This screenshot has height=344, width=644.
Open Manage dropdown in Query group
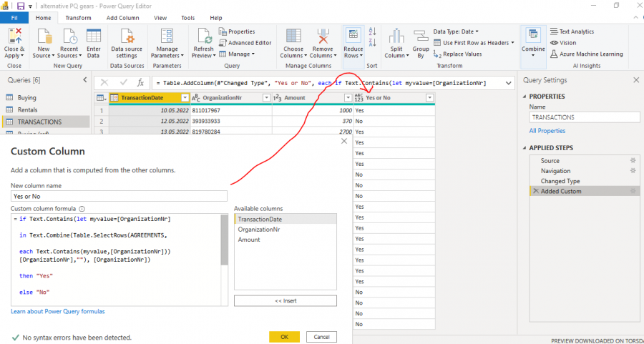click(x=237, y=54)
